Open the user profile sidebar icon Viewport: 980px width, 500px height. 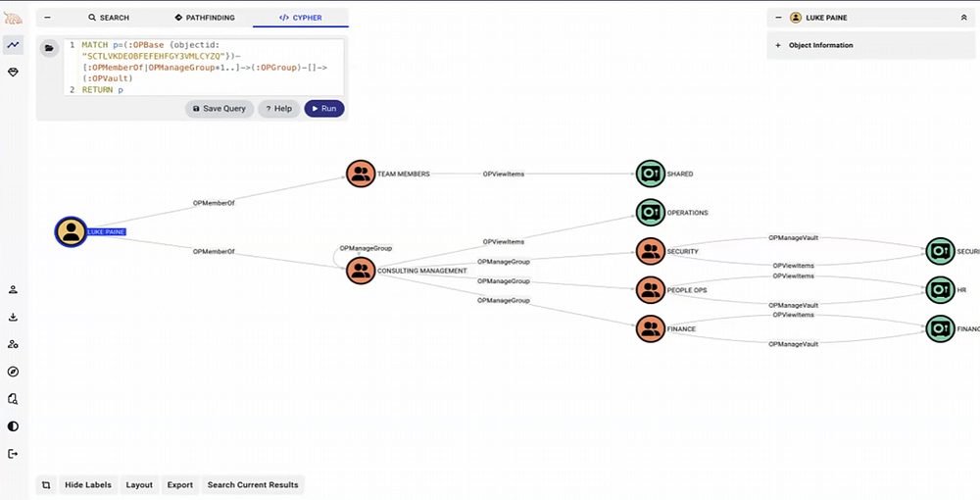tap(13, 289)
